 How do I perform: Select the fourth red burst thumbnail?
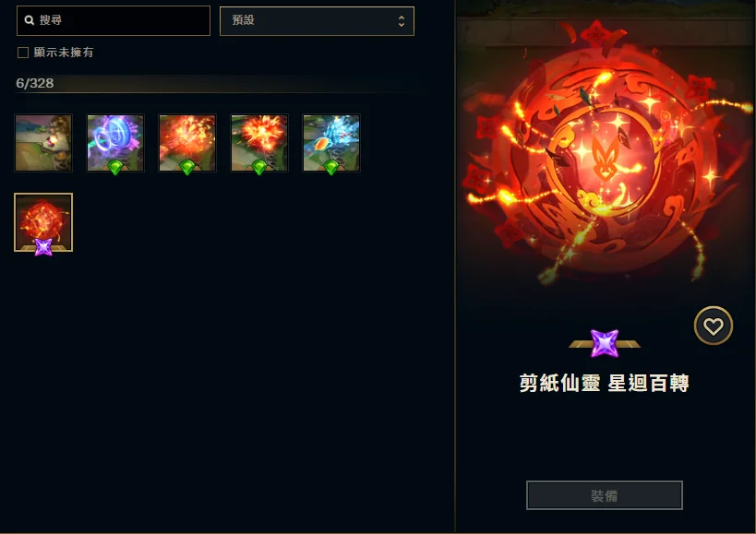(x=258, y=143)
